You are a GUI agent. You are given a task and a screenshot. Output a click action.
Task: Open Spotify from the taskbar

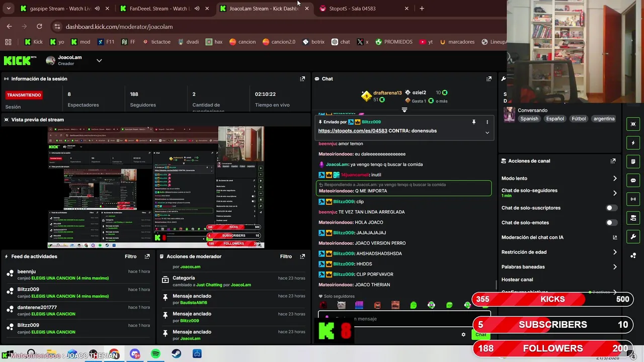[155, 354]
